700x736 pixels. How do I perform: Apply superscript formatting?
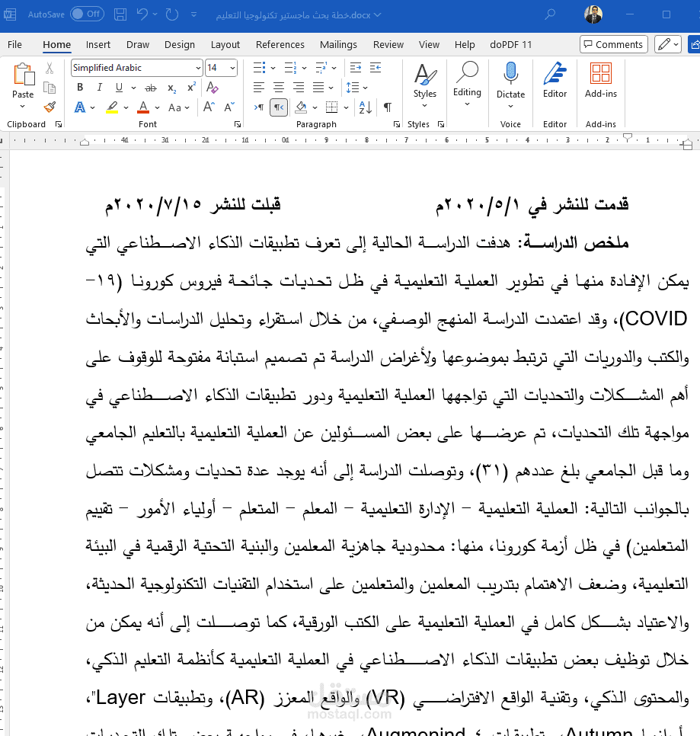click(191, 88)
